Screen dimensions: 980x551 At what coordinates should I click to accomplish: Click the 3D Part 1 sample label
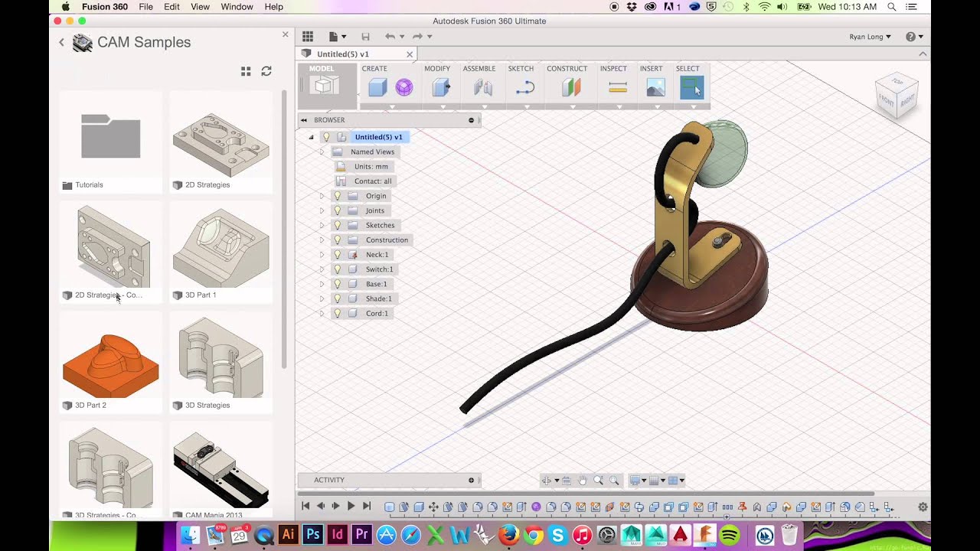click(201, 295)
